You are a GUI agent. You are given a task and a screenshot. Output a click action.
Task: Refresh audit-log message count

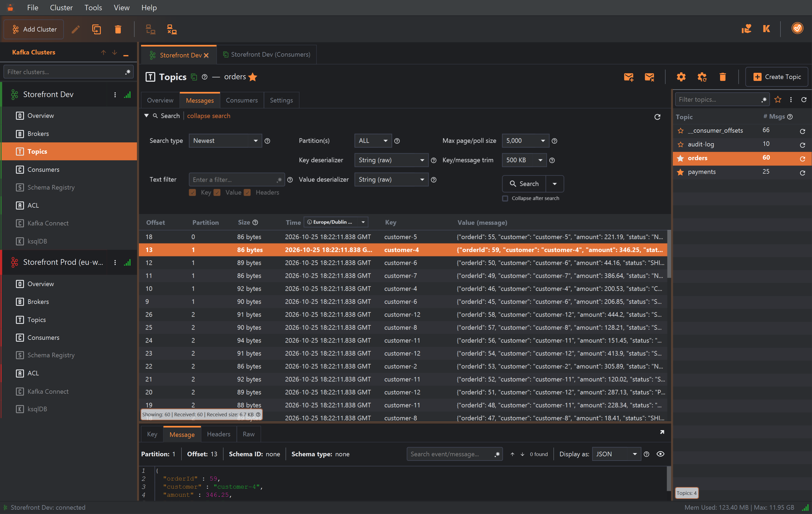[803, 145]
